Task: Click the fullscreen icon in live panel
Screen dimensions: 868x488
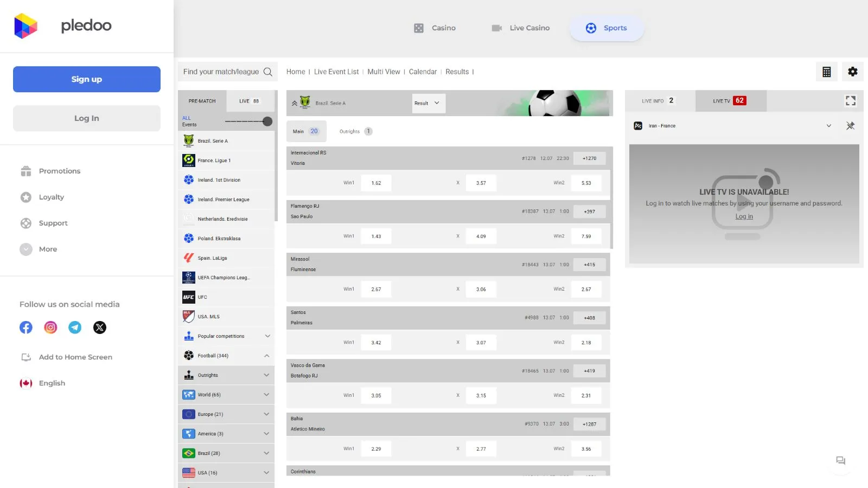Action: coord(850,101)
